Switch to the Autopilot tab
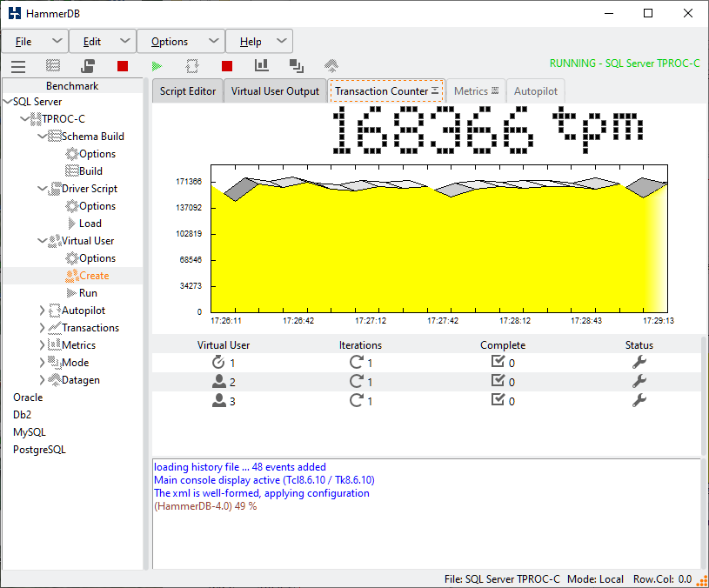 coord(536,91)
